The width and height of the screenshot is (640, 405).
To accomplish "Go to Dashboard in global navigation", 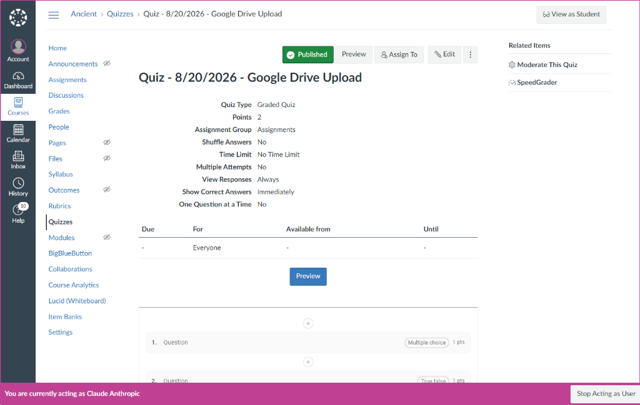I will [18, 80].
